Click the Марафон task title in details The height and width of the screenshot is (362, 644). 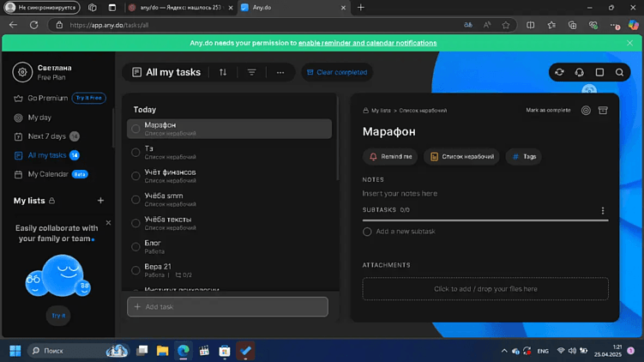point(389,131)
